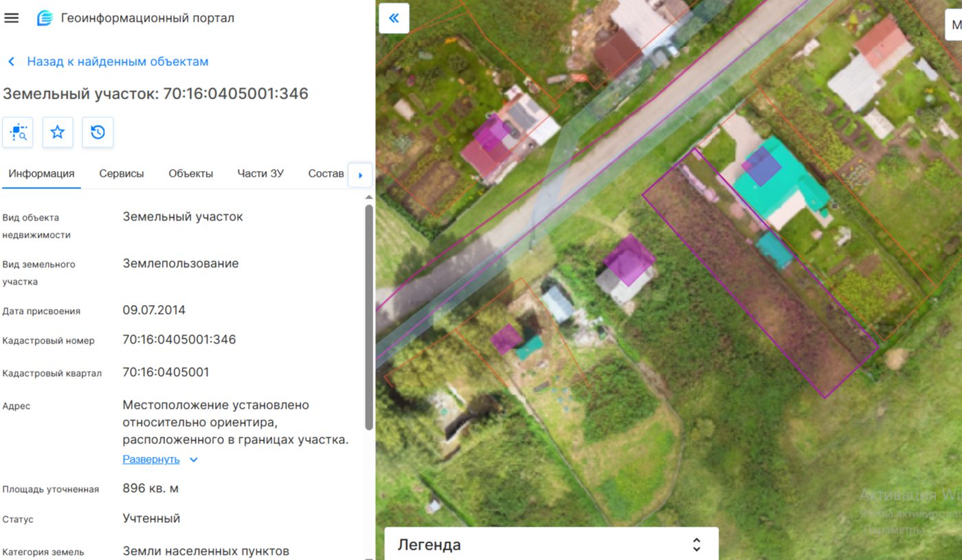
Task: Show object on map icon button
Action: coord(18,132)
